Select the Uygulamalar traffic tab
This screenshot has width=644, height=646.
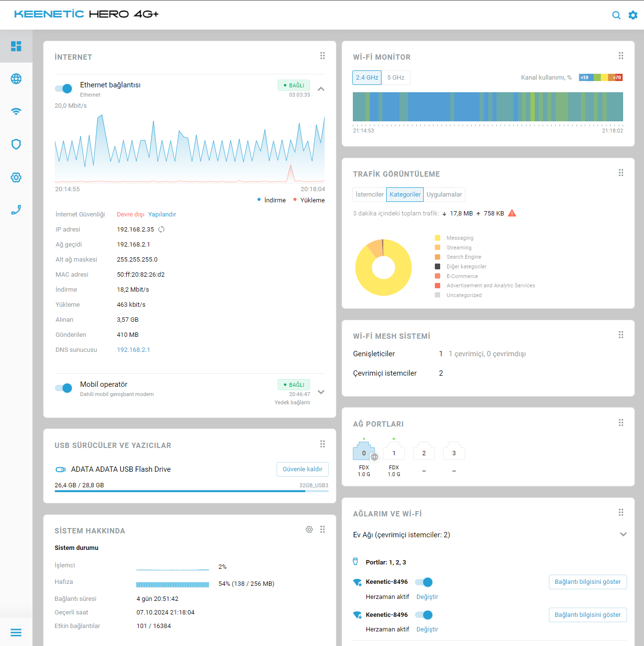click(444, 195)
